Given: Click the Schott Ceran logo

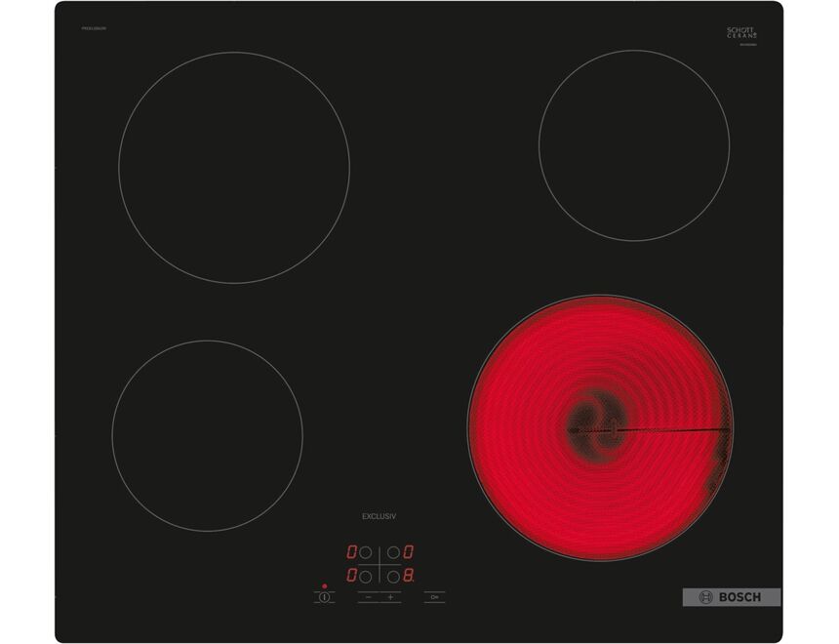Looking at the screenshot, I should [x=741, y=33].
